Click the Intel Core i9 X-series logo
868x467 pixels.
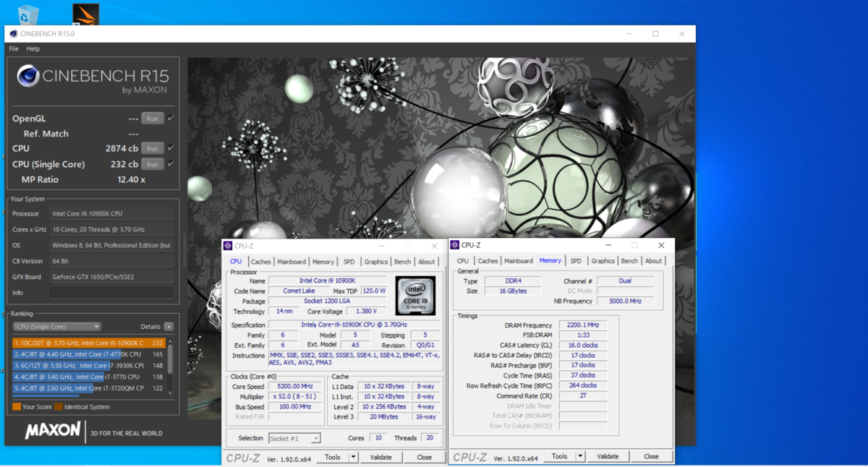(x=416, y=296)
